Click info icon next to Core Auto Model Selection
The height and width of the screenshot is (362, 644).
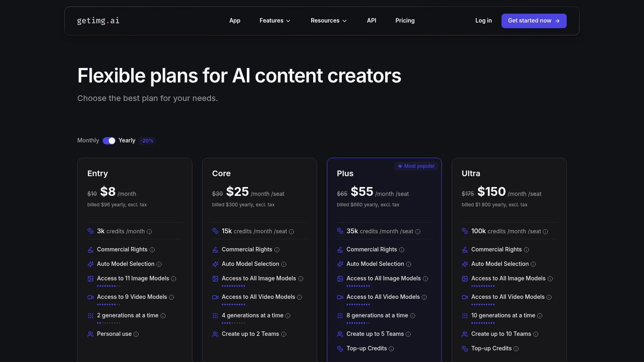coord(284,264)
